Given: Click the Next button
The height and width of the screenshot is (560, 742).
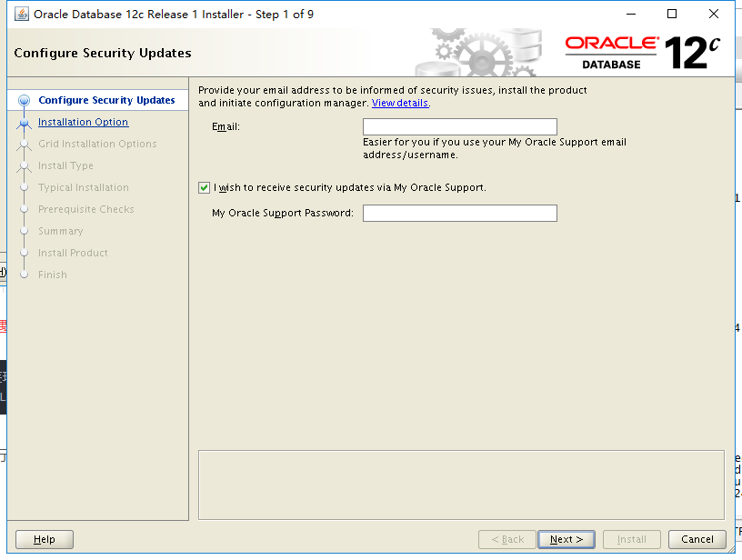Looking at the screenshot, I should [x=566, y=539].
